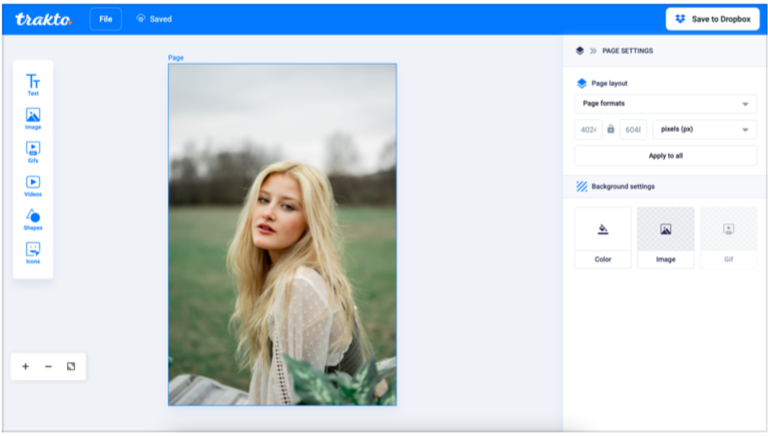Open the Gifs tool
Viewport: 768px width, 436px height.
tap(33, 151)
